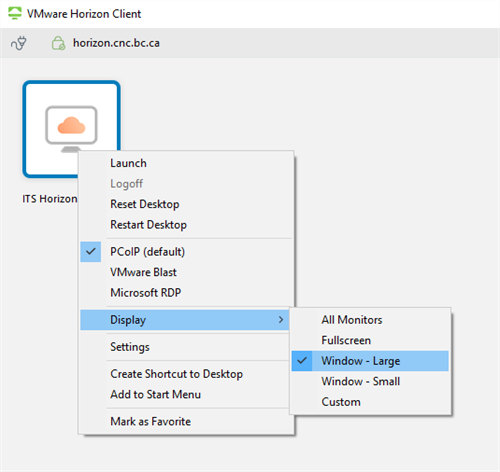Screen dimensions: 500x472
Task: Select Reset Desktop in the menu
Action: [187, 204]
